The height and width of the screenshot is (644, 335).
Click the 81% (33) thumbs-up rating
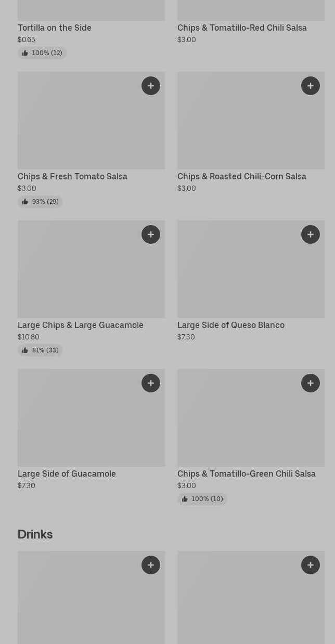[41, 350]
